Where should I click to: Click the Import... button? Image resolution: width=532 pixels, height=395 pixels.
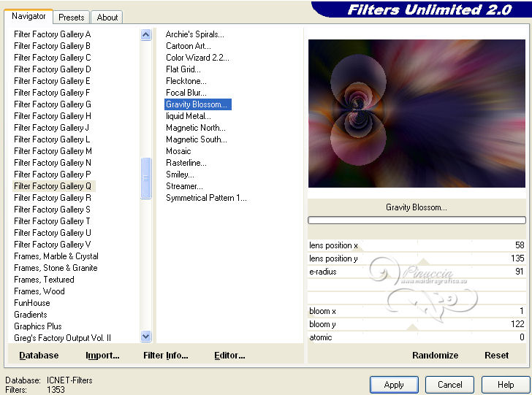(x=102, y=356)
